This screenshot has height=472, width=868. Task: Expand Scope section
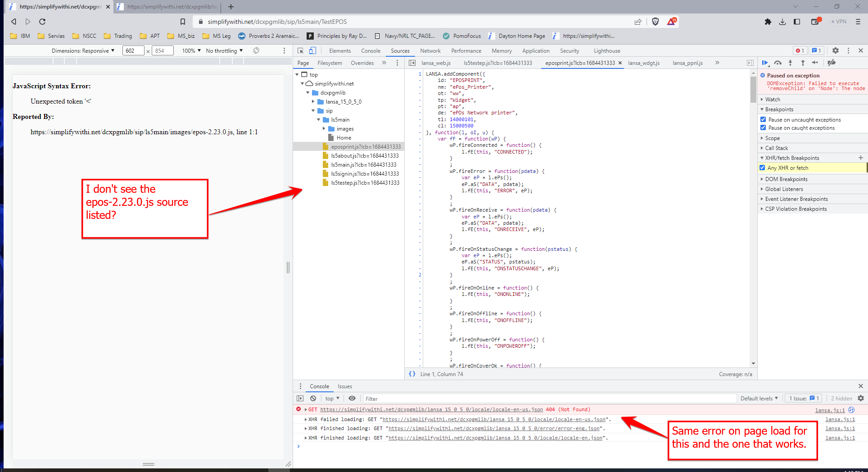pos(773,138)
